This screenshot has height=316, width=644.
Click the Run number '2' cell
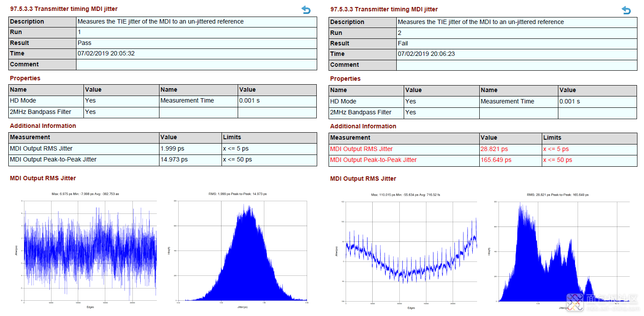point(517,33)
